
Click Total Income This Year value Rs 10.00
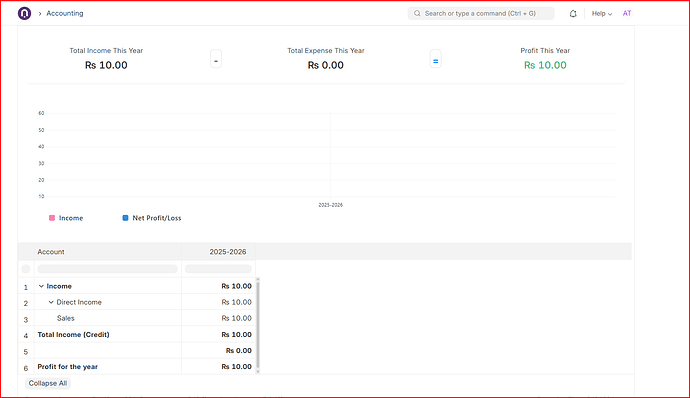pos(106,65)
